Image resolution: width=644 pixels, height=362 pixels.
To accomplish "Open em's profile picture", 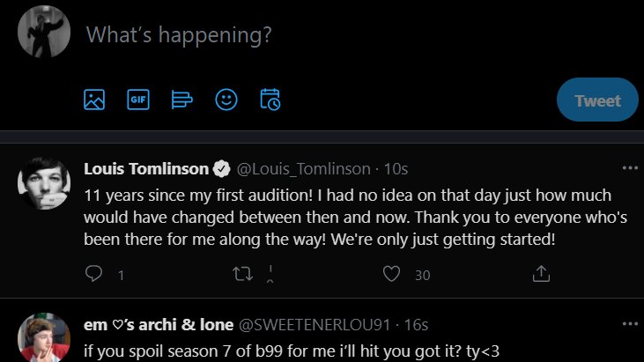I will coord(44,337).
